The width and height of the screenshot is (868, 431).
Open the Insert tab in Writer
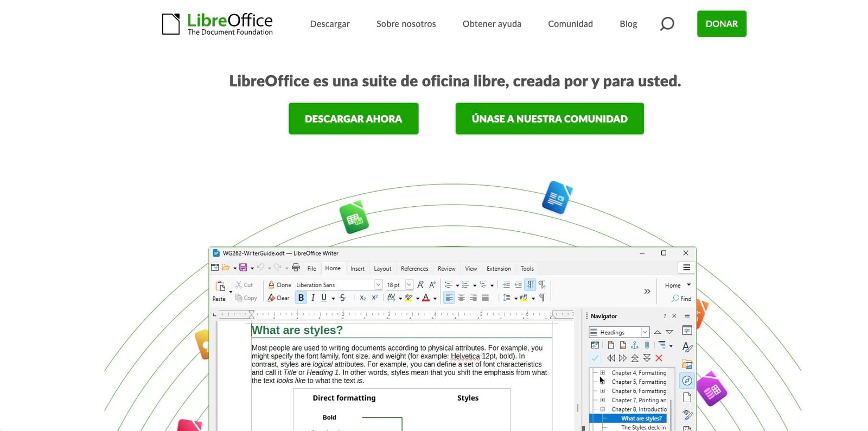pos(358,269)
